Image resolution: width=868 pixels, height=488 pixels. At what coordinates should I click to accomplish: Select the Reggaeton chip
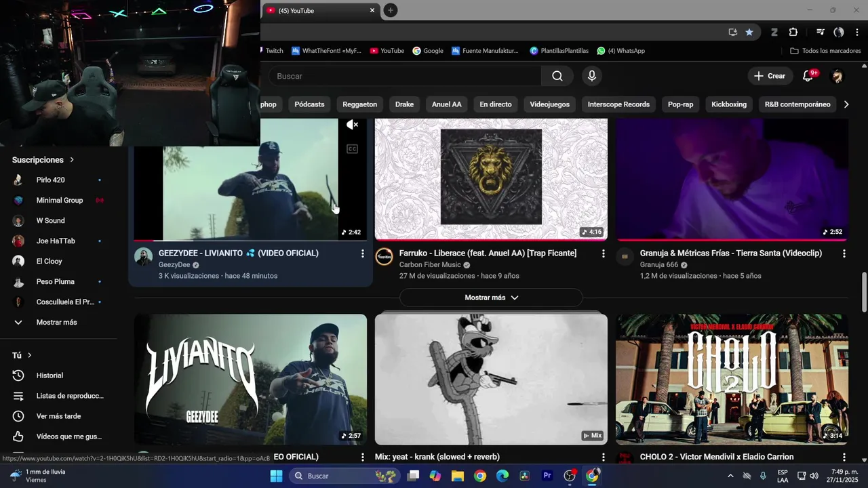point(359,104)
